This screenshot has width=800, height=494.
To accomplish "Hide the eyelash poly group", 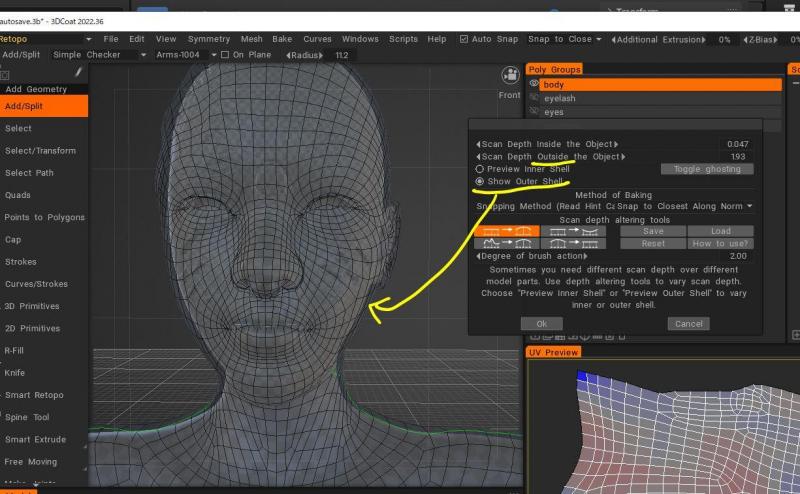I will (534, 99).
